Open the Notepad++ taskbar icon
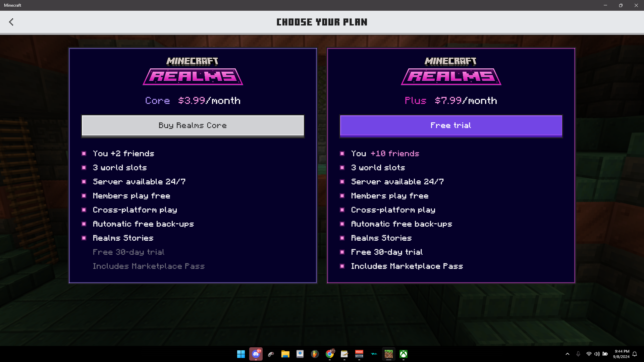The width and height of the screenshot is (644, 362). click(344, 354)
